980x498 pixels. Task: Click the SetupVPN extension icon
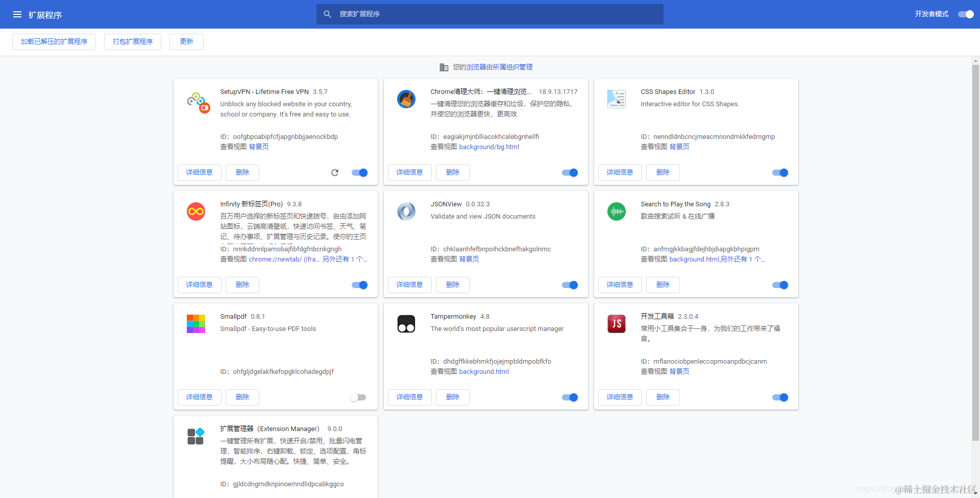tap(198, 102)
